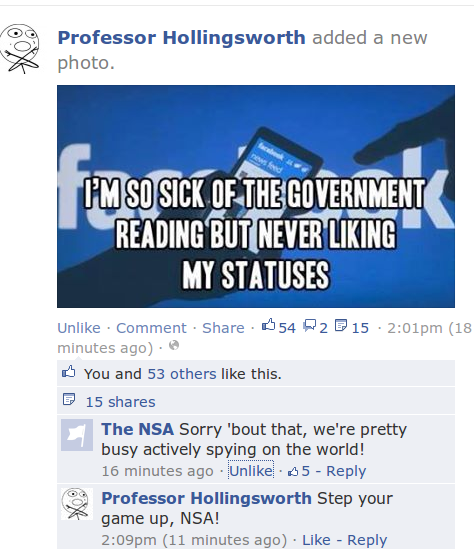Reply to The NSA's comment

coord(346,471)
